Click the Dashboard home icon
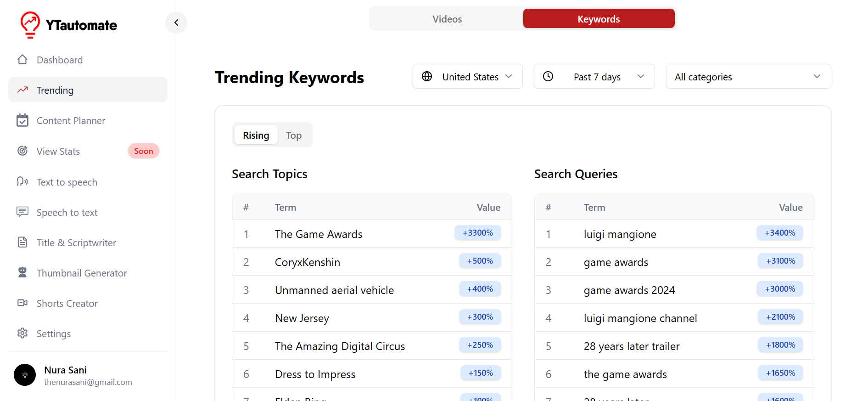 (x=22, y=60)
